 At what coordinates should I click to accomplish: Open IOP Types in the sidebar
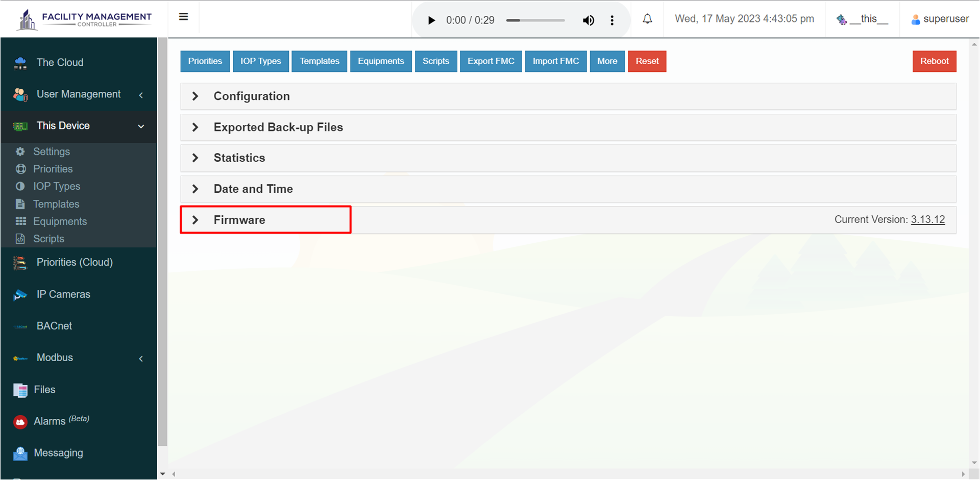57,186
